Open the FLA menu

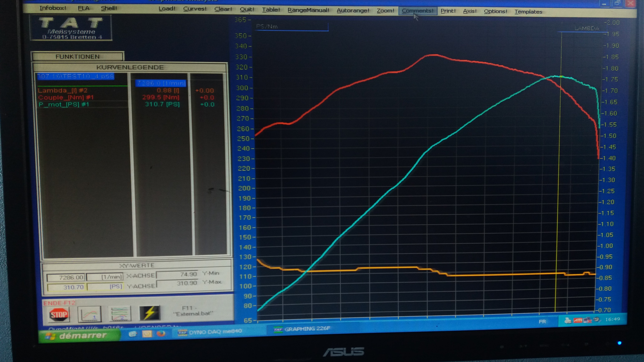pos(83,8)
